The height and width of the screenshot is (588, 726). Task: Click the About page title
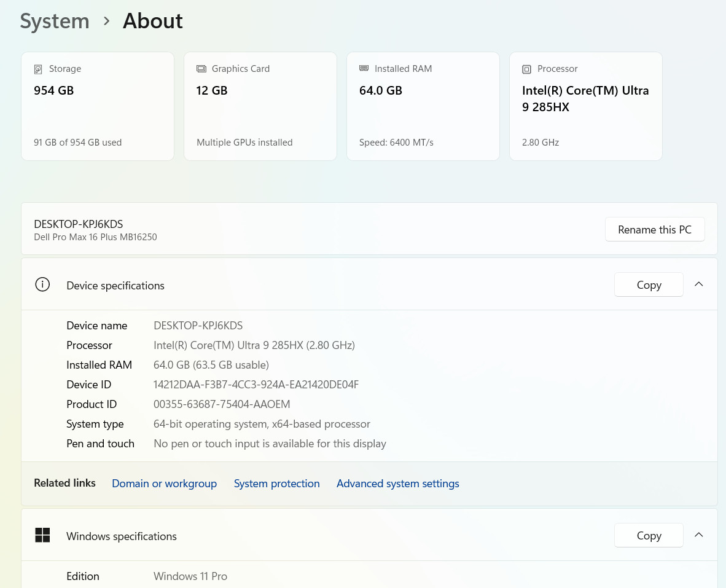coord(153,21)
